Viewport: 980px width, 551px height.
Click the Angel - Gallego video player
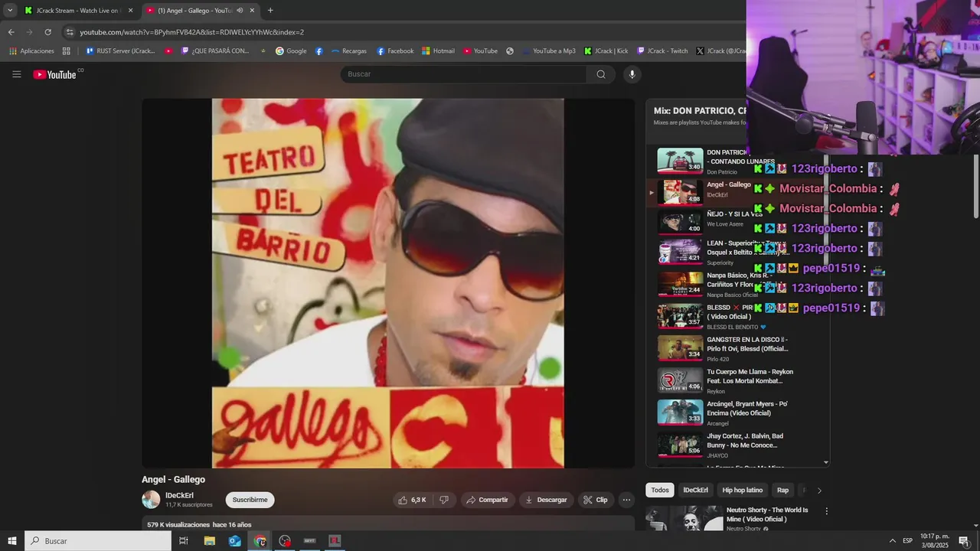[x=388, y=283]
